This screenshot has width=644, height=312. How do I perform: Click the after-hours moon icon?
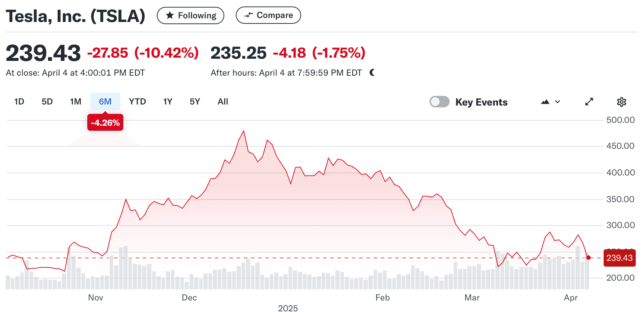point(372,73)
